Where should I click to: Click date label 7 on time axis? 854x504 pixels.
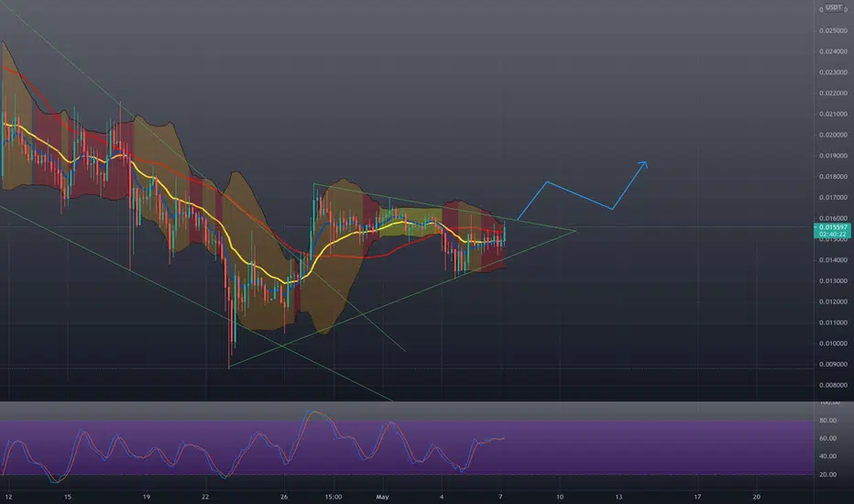(x=500, y=497)
